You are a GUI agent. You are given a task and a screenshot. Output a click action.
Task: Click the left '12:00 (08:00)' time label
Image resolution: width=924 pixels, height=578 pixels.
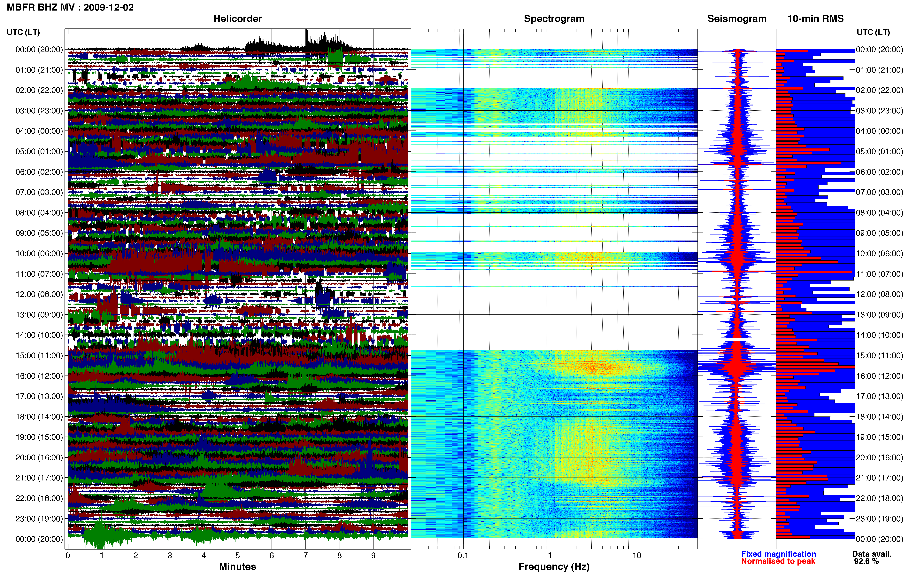39,294
